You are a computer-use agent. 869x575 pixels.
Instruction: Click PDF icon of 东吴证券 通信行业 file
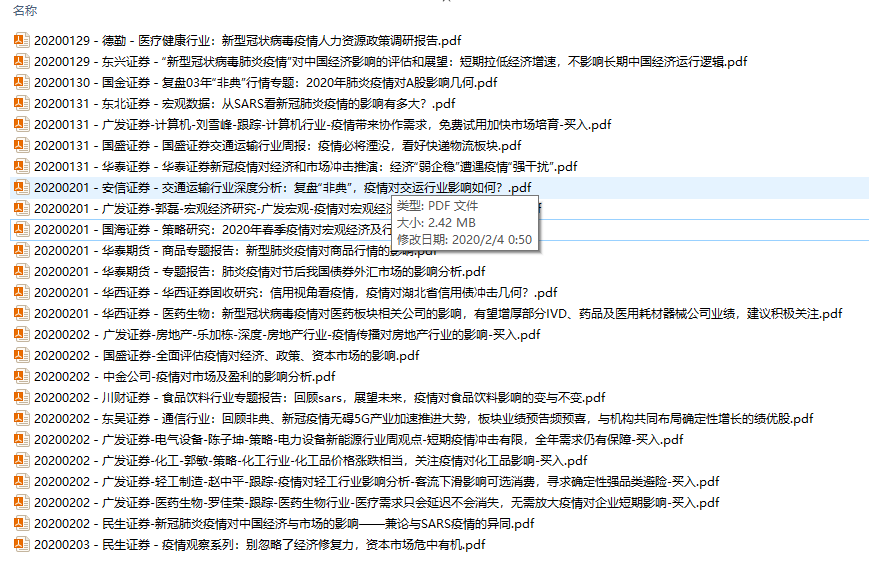pyautogui.click(x=22, y=418)
